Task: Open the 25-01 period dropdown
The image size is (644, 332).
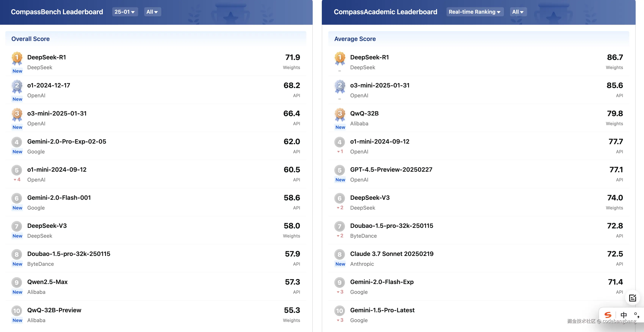Action: point(125,12)
